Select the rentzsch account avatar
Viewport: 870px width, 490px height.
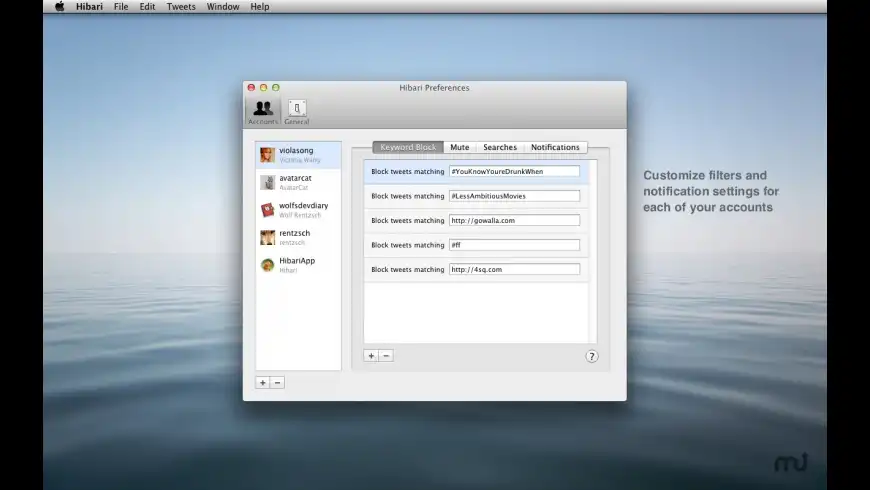[x=267, y=238]
